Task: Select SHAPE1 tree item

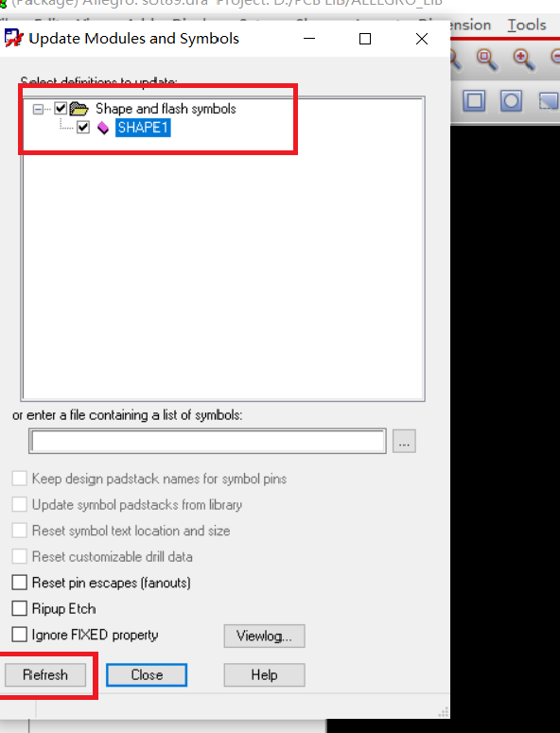Action: [x=143, y=127]
